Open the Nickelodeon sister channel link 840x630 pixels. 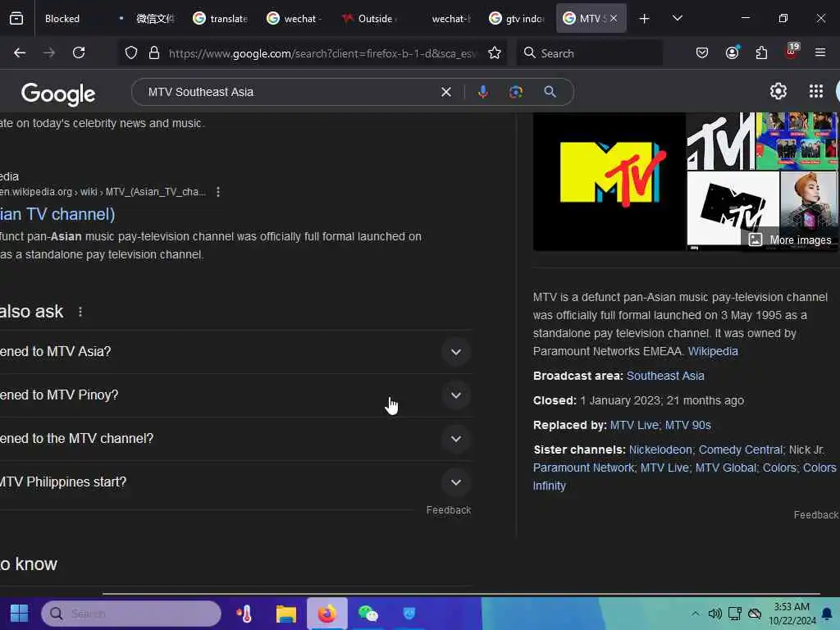(660, 450)
